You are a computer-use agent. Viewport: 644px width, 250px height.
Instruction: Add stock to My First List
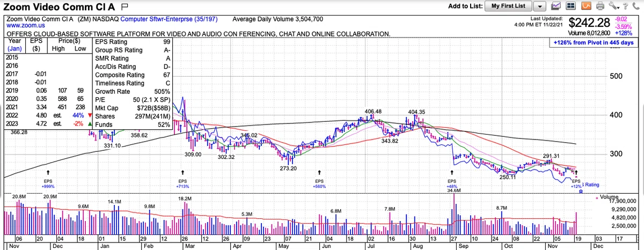(508, 6)
